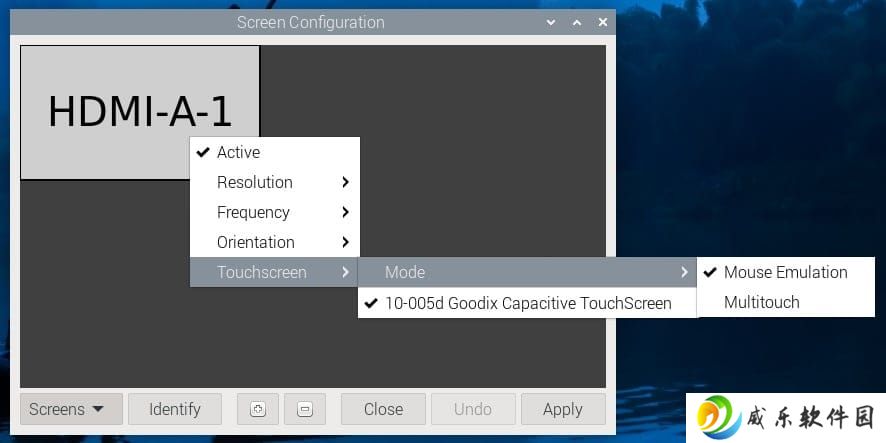Image resolution: width=886 pixels, height=443 pixels.
Task: Click the Undo button
Action: pos(473,409)
